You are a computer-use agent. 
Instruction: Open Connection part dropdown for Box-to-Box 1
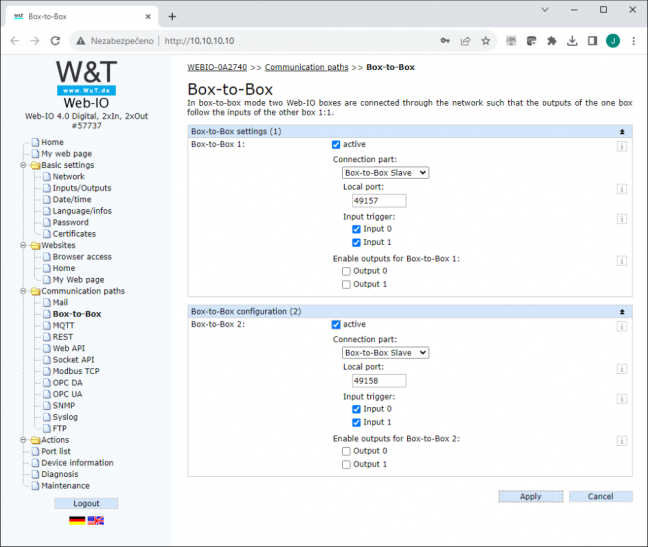pyautogui.click(x=385, y=173)
